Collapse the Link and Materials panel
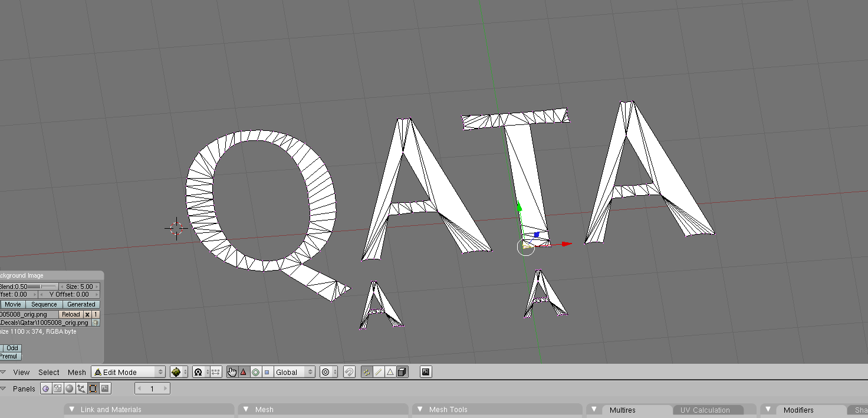Screen dimensions: 868x418 72,409
